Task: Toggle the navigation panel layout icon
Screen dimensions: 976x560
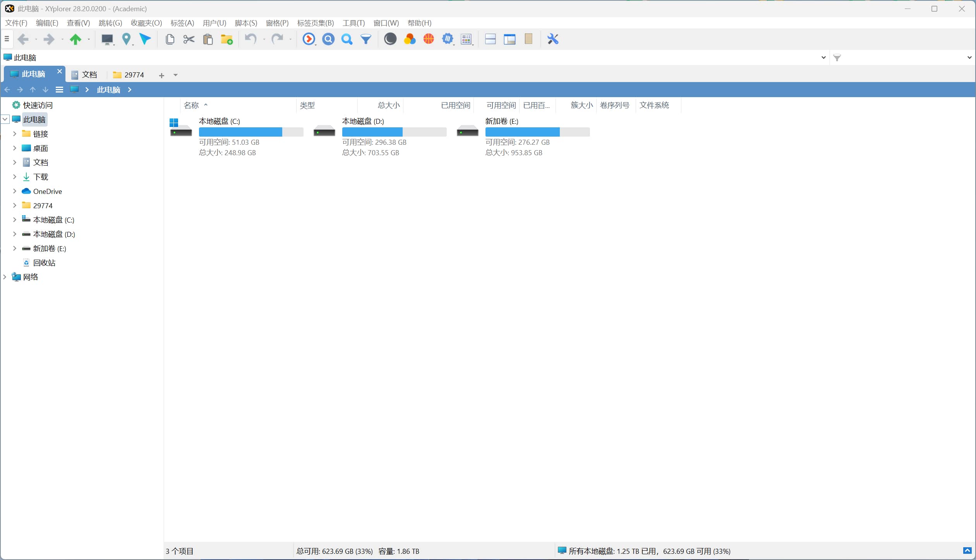Action: (509, 39)
